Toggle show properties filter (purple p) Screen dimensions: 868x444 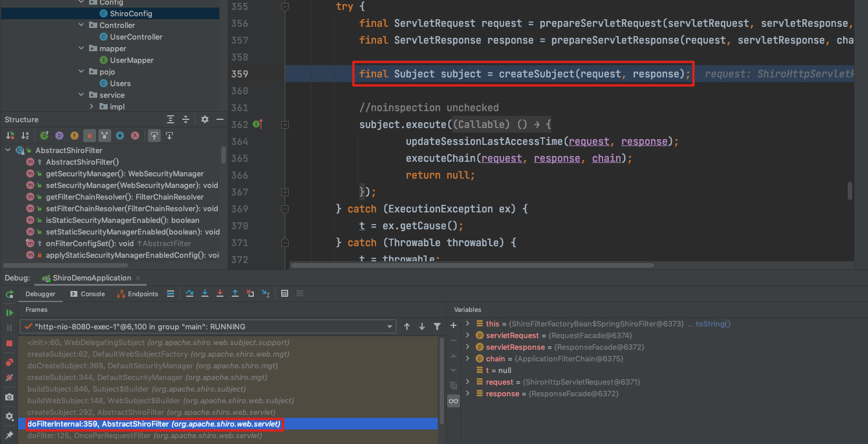pos(59,136)
